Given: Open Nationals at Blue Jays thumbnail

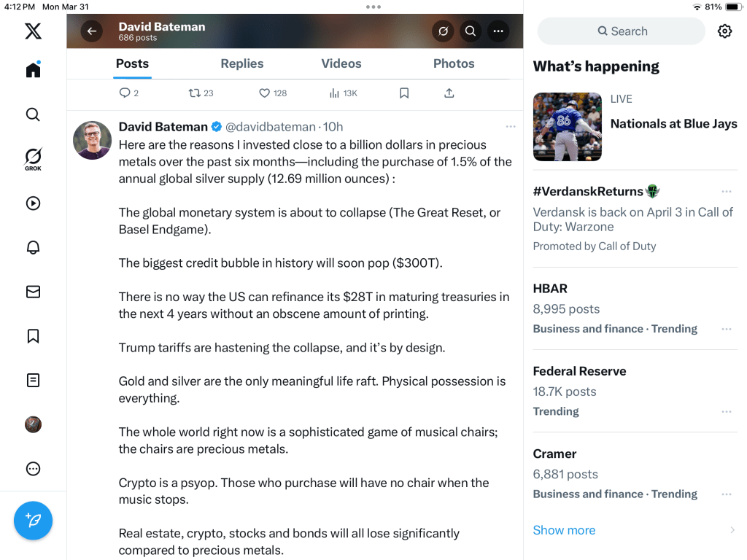Looking at the screenshot, I should tap(568, 127).
